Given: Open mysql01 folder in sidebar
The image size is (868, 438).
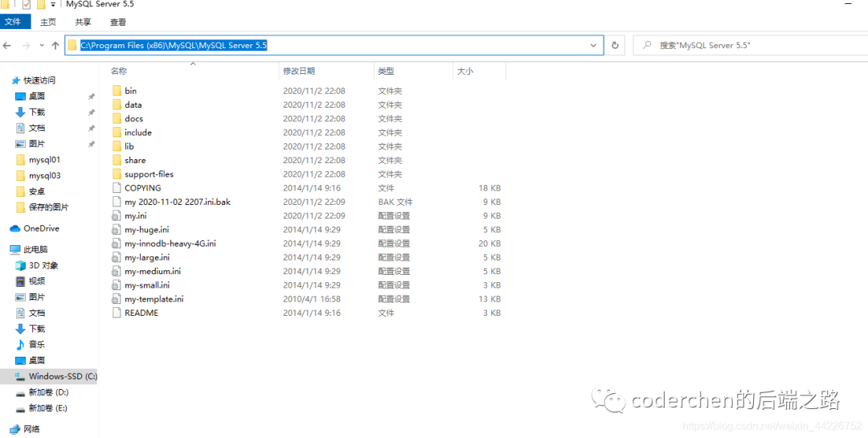Looking at the screenshot, I should point(44,159).
